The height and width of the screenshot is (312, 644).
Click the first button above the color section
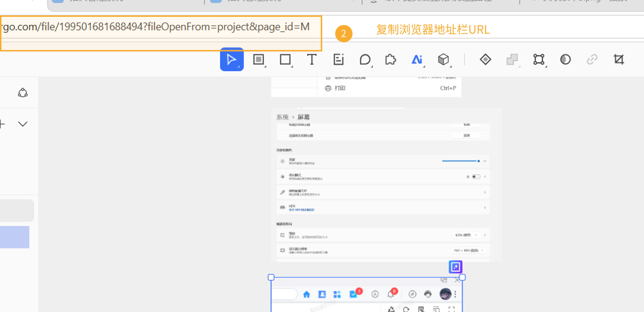pos(467,125)
